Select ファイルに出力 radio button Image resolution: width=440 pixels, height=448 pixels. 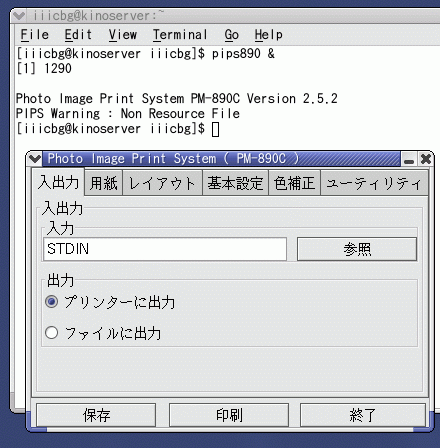click(x=103, y=333)
